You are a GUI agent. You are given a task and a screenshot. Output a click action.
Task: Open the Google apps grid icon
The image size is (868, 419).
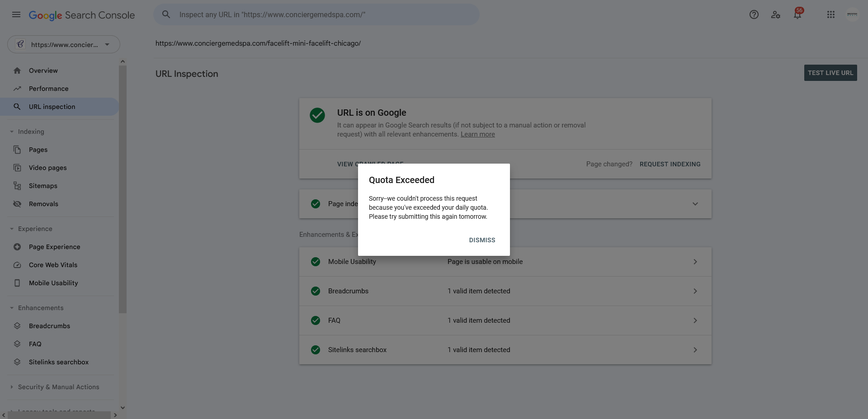pos(831,14)
